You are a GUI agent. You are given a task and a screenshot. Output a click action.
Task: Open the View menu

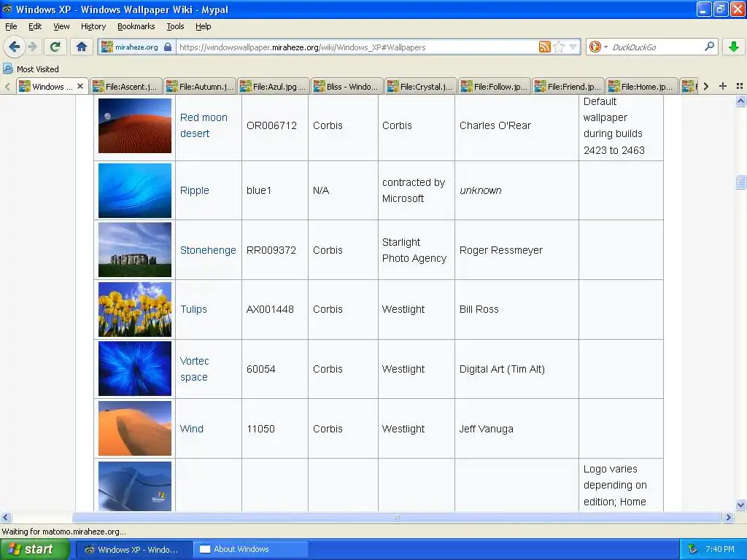point(61,26)
